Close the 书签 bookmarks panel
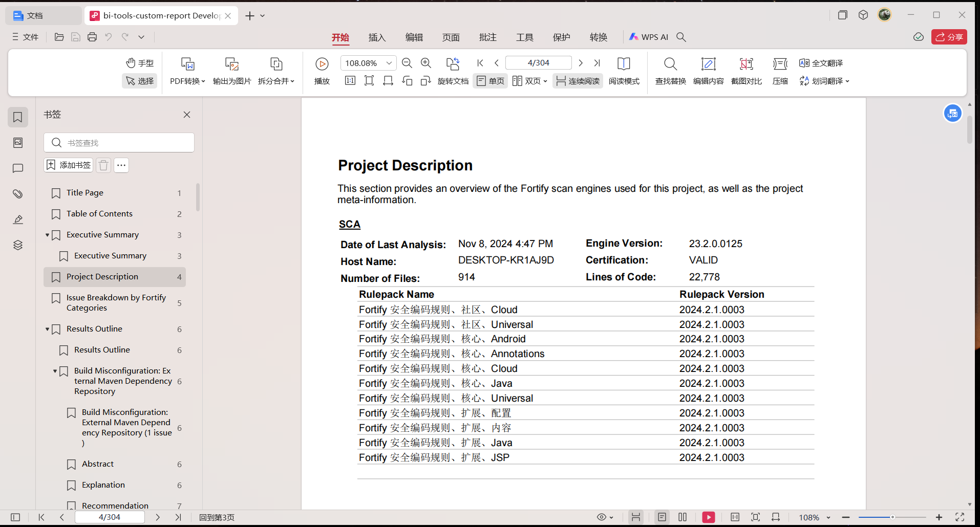 [x=187, y=115]
